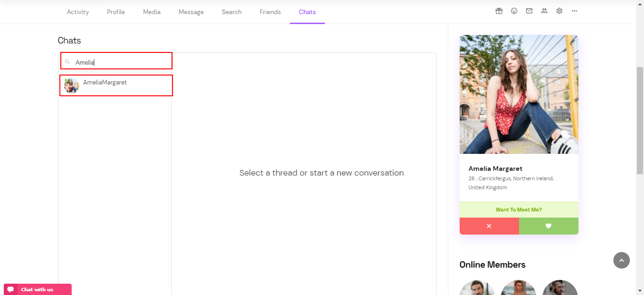Click the "Online Members" heading
The height and width of the screenshot is (295, 644).
coord(492,265)
